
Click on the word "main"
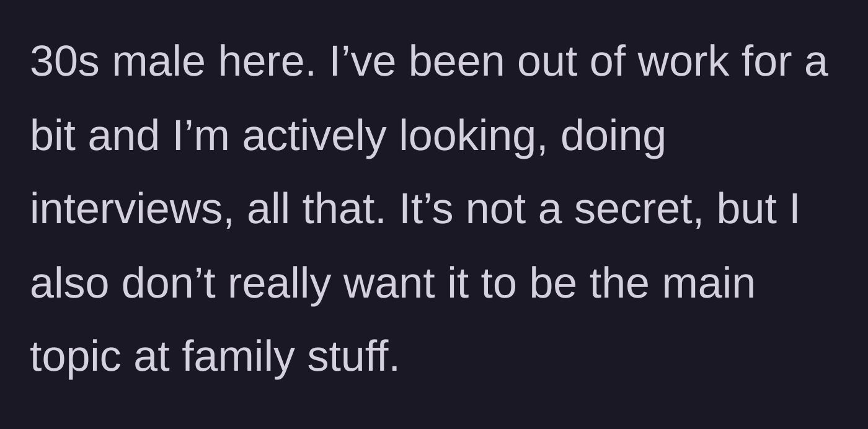tap(708, 283)
